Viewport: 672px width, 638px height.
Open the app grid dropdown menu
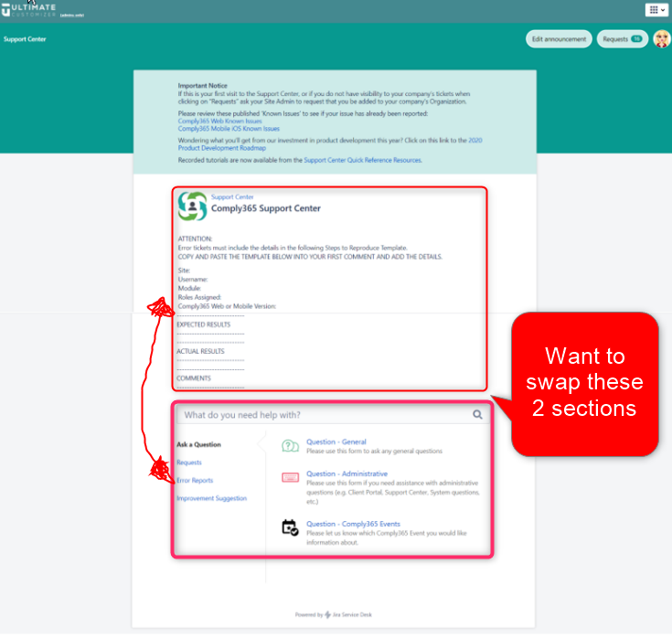(656, 9)
